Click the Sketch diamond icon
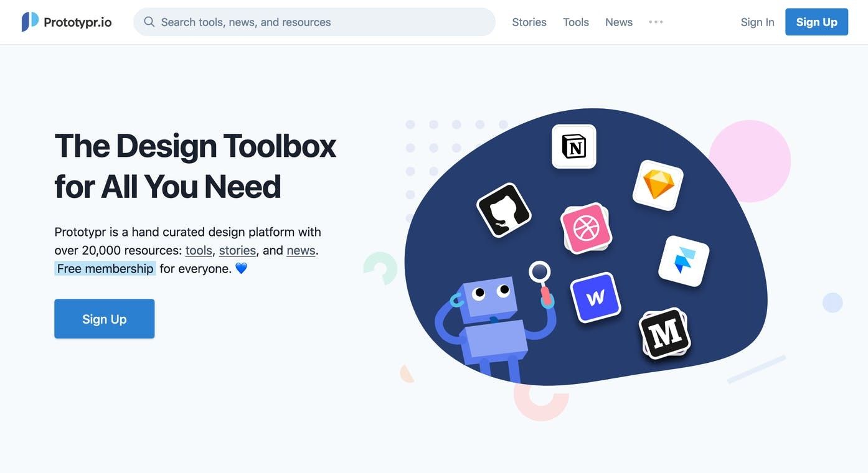The image size is (868, 473). (x=658, y=185)
